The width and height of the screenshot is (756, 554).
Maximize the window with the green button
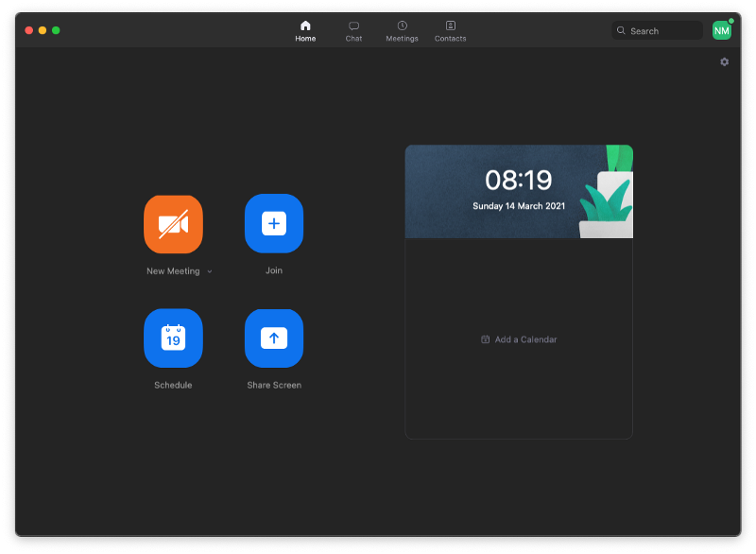tap(56, 30)
